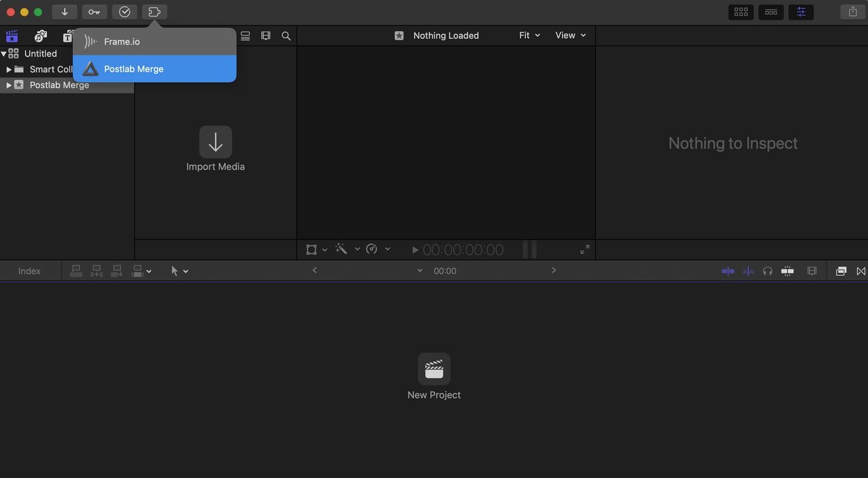Screen dimensions: 868x478
Task: Open the Transitions Browser icon
Action: click(861, 271)
